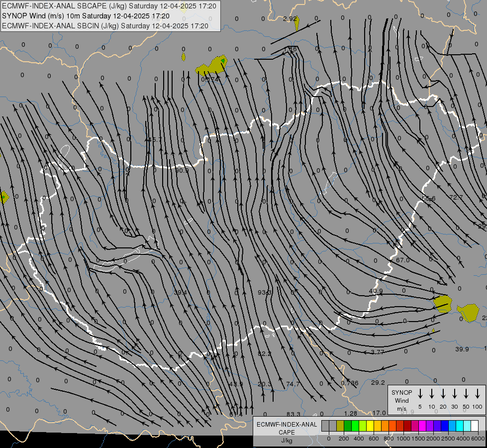Click the 400 tick label on colorbar

click(x=359, y=439)
